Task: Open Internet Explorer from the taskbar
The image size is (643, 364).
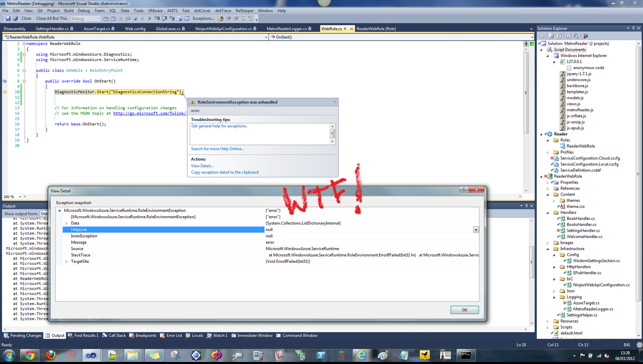Action: point(362,355)
